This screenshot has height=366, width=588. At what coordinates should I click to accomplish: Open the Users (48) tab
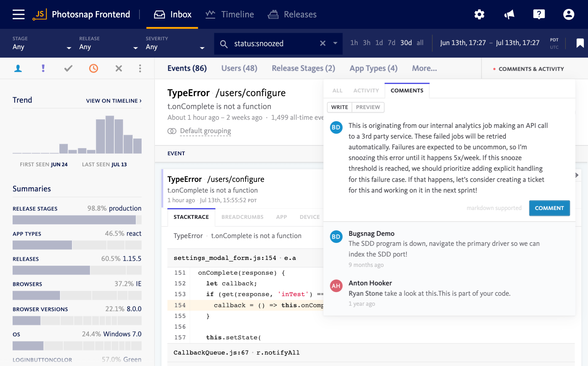coord(239,68)
